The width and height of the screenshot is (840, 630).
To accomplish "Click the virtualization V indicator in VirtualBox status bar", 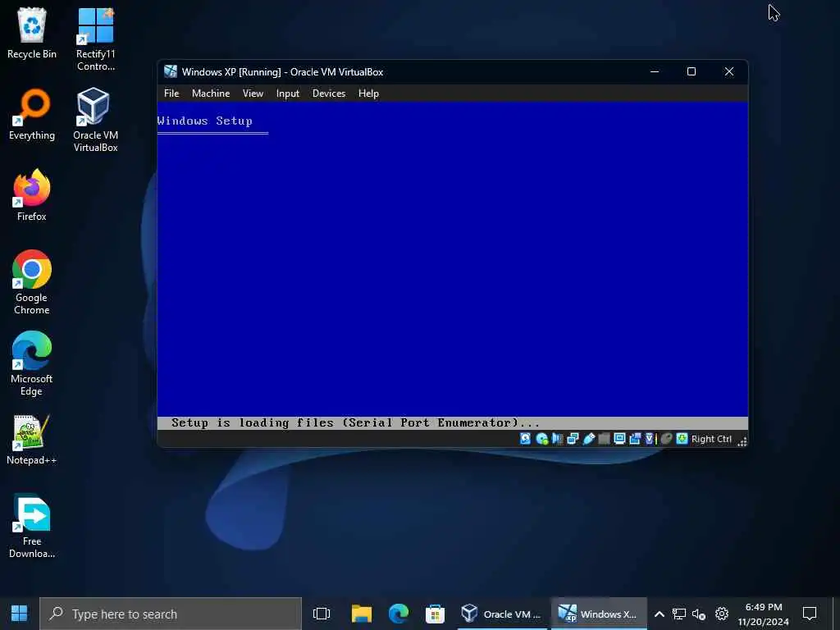I will 651,439.
